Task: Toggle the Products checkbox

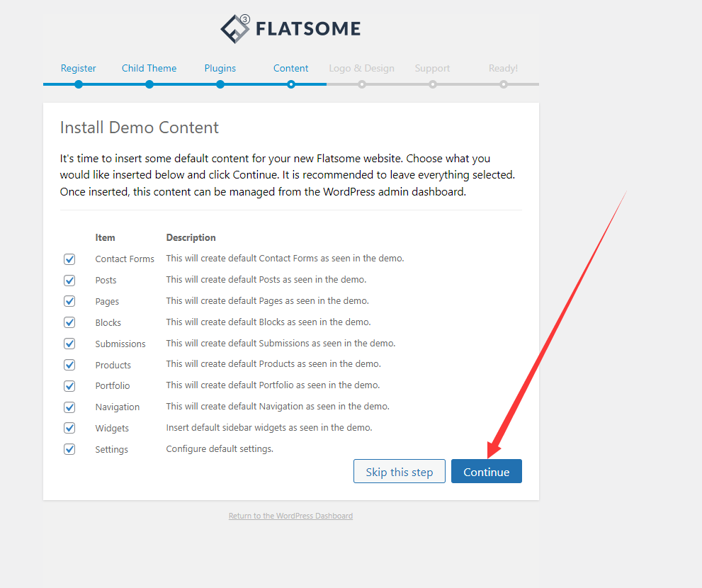Action: pyautogui.click(x=69, y=365)
